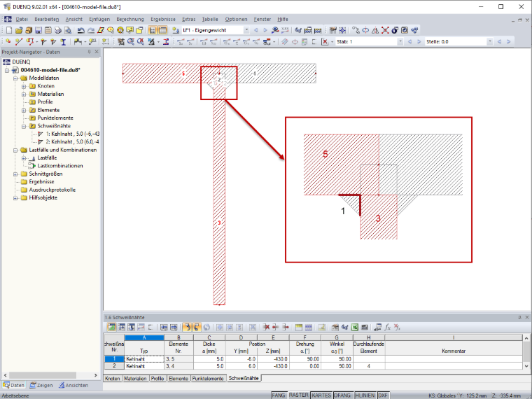Expand the Materialien tree node
The image size is (532, 399).
point(24,94)
